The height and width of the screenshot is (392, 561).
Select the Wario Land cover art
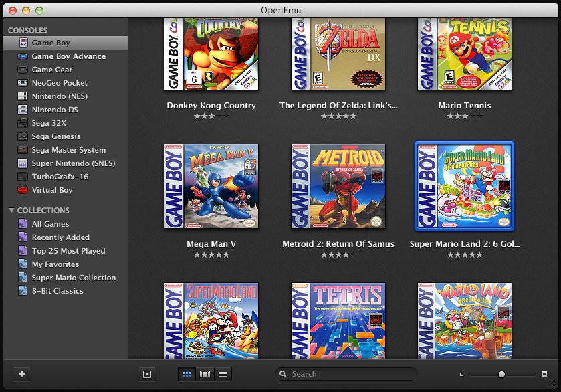(x=465, y=320)
